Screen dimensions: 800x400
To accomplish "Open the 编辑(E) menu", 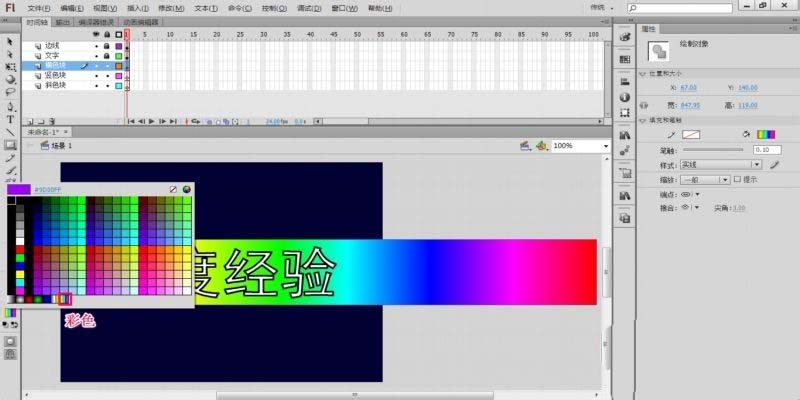I will pos(72,8).
